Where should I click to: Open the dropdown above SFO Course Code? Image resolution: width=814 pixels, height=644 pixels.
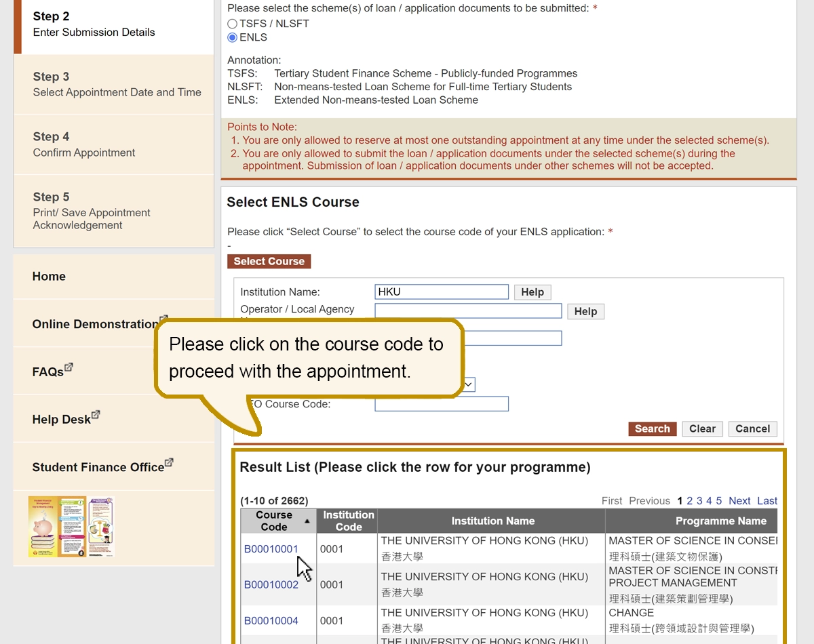[x=468, y=384]
